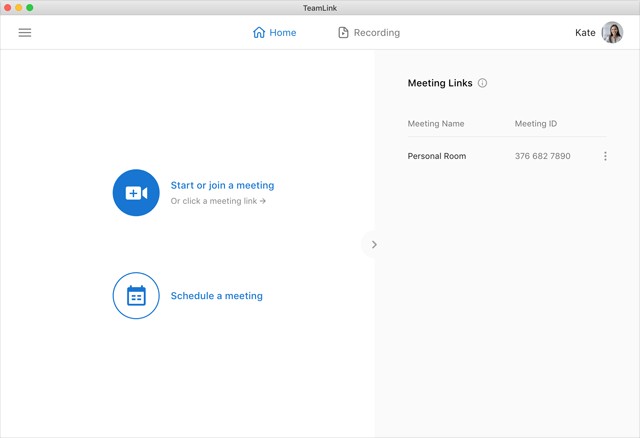Switch to the Recording tab
Screen dimensions: 640x438
[x=369, y=32]
